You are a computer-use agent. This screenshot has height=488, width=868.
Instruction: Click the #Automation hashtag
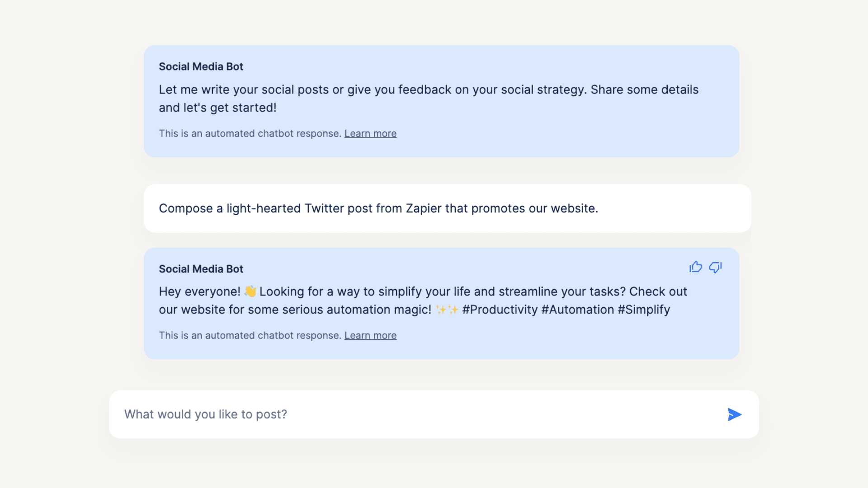click(x=577, y=310)
